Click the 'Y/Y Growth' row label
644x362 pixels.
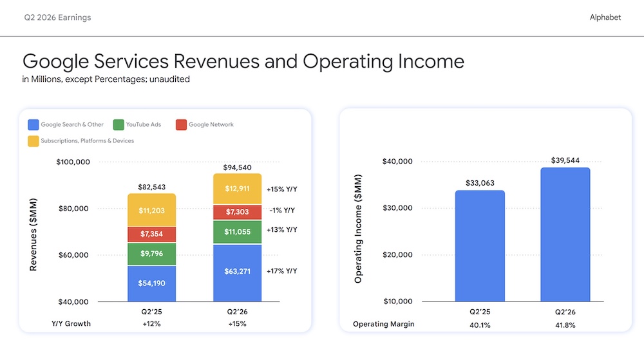(71, 324)
